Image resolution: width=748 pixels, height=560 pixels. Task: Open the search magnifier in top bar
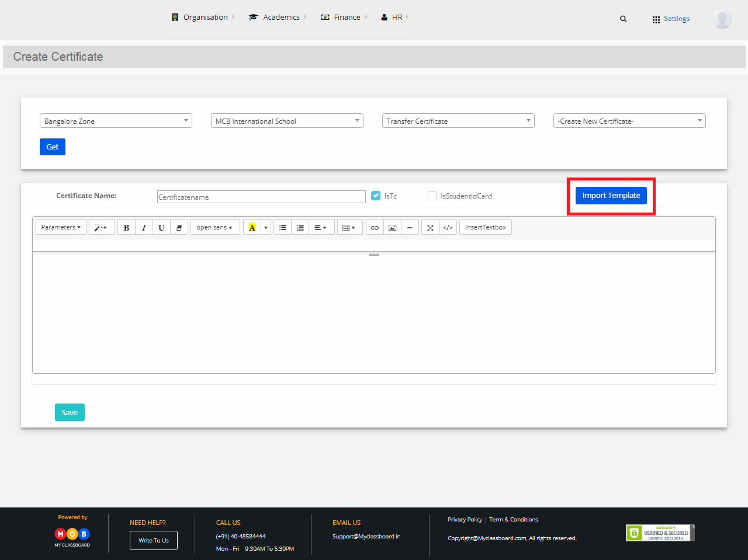click(623, 19)
